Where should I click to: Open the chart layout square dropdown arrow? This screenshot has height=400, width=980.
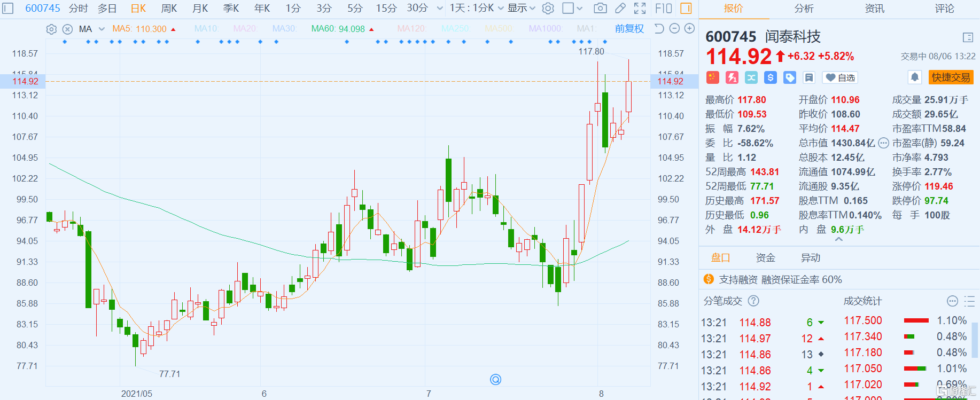[580, 9]
